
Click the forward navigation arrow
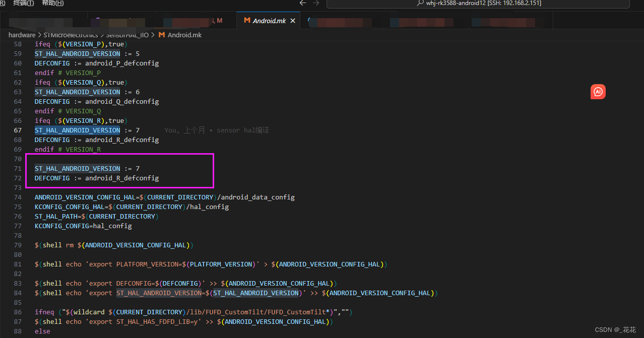point(316,3)
